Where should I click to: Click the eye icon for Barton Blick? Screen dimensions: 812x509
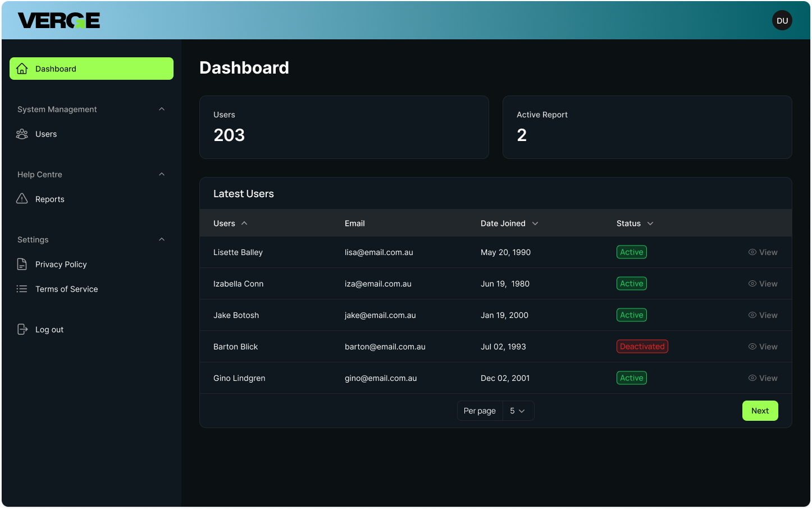752,347
